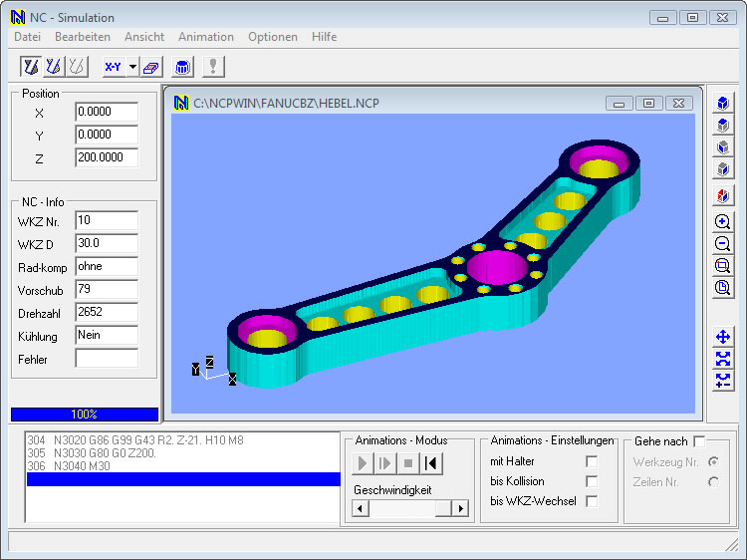Click the WKZ D field showing 30.0
747x560 pixels.
(x=107, y=243)
